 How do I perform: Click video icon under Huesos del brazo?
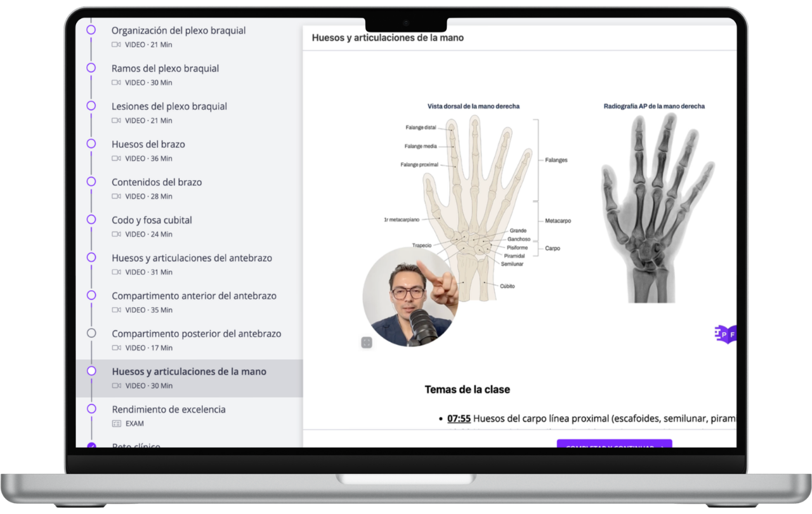point(116,159)
